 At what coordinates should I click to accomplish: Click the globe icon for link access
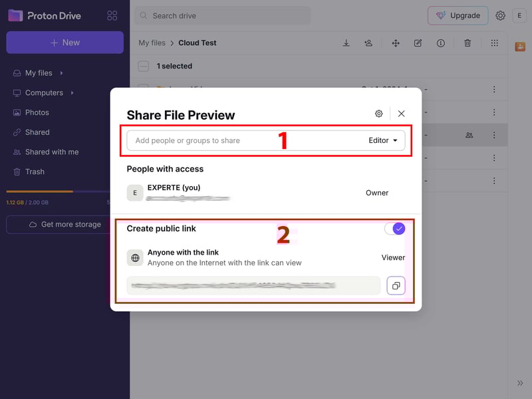[x=135, y=258]
